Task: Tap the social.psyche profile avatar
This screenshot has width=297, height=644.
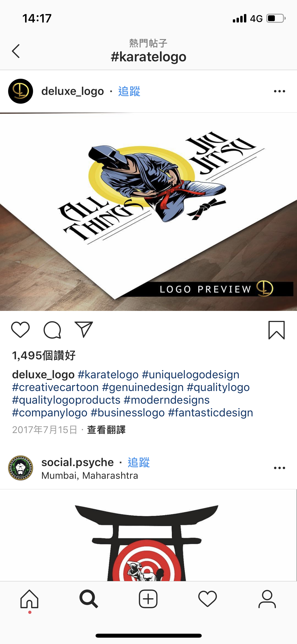Action: pos(21,468)
